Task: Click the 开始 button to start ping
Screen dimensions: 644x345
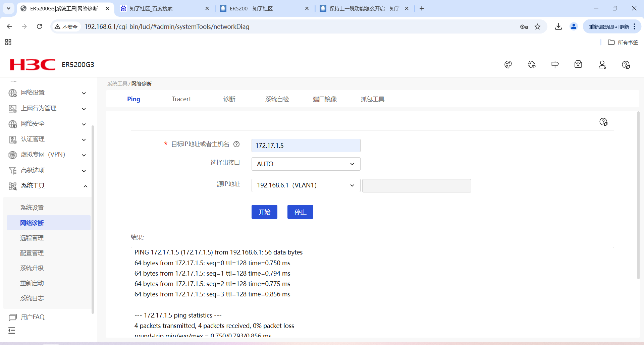Action: pos(264,212)
